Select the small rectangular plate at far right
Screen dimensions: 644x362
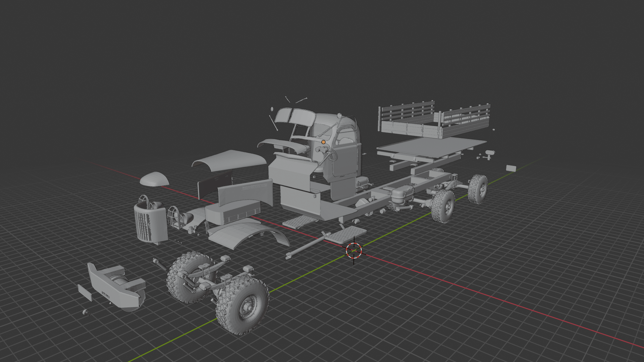coord(511,168)
